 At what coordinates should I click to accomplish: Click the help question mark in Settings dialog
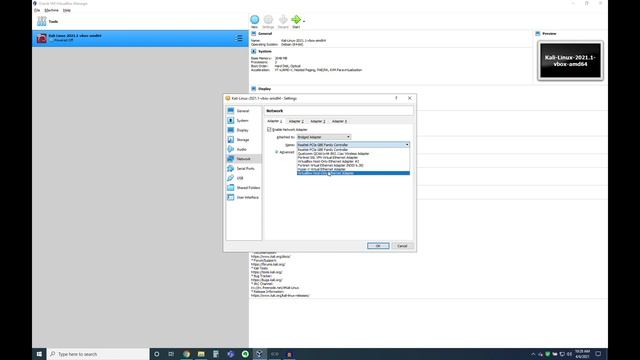(x=396, y=98)
